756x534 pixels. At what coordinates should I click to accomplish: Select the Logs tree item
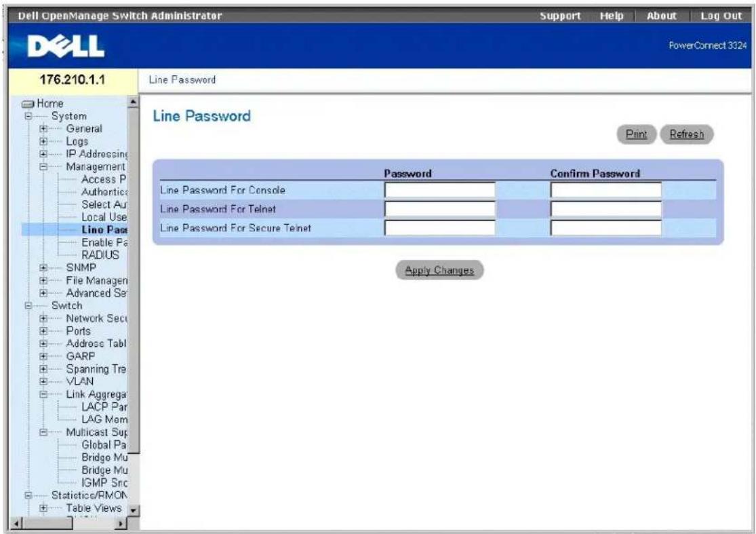coord(77,141)
